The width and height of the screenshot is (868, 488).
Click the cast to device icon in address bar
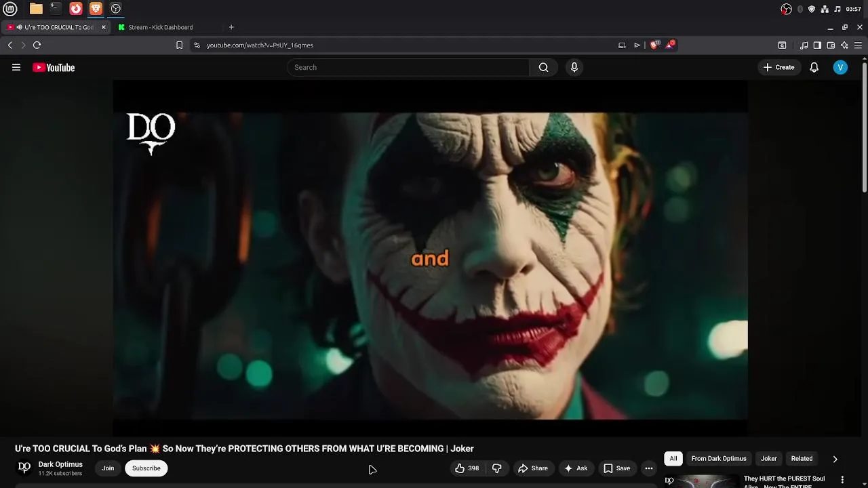622,45
